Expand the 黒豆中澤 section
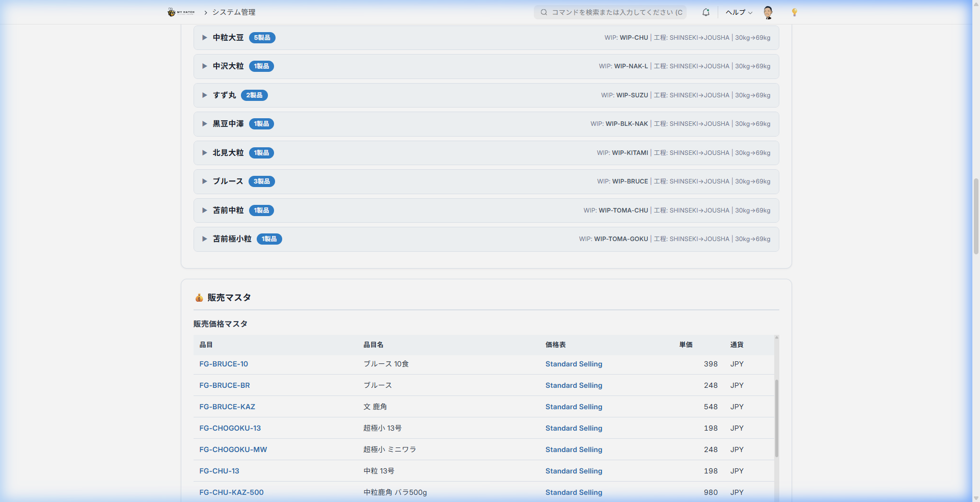 [x=204, y=124]
